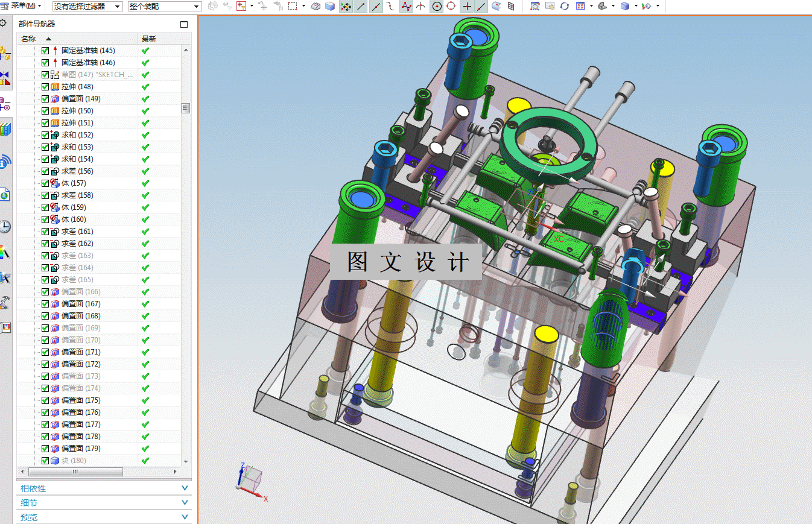The width and height of the screenshot is (812, 524).
Task: Toggle the endpoint snap line icon
Action: click(361, 6)
